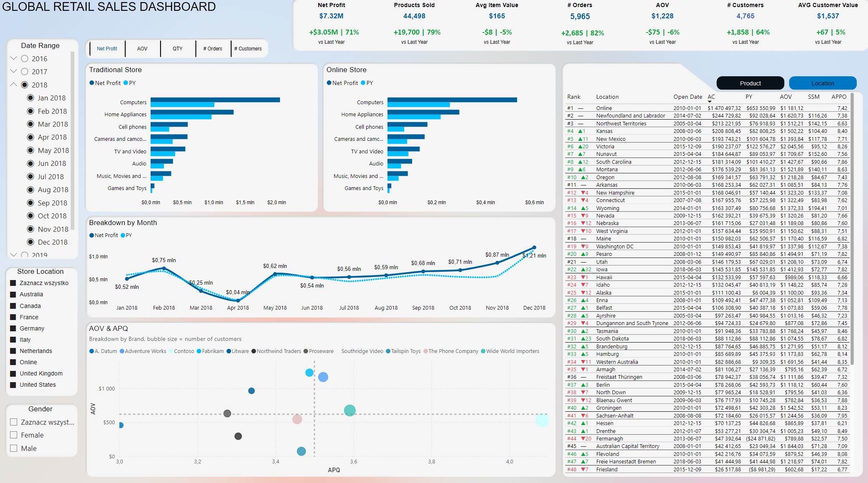Expand the 2017 year chevron
The height and width of the screenshot is (483, 868).
[x=13, y=71]
